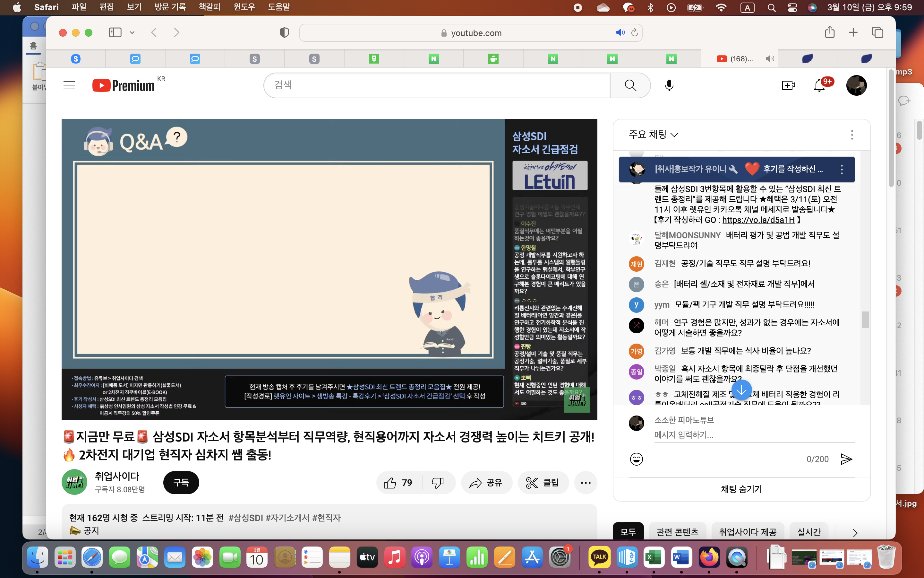Open the vo.la/d5a1H link in chat
The width and height of the screenshot is (924, 578).
click(758, 220)
